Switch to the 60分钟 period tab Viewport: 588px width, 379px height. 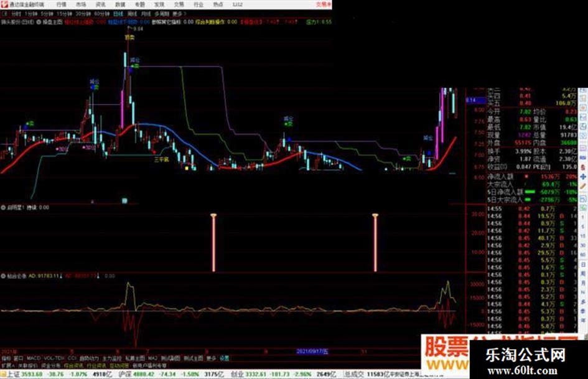point(101,14)
